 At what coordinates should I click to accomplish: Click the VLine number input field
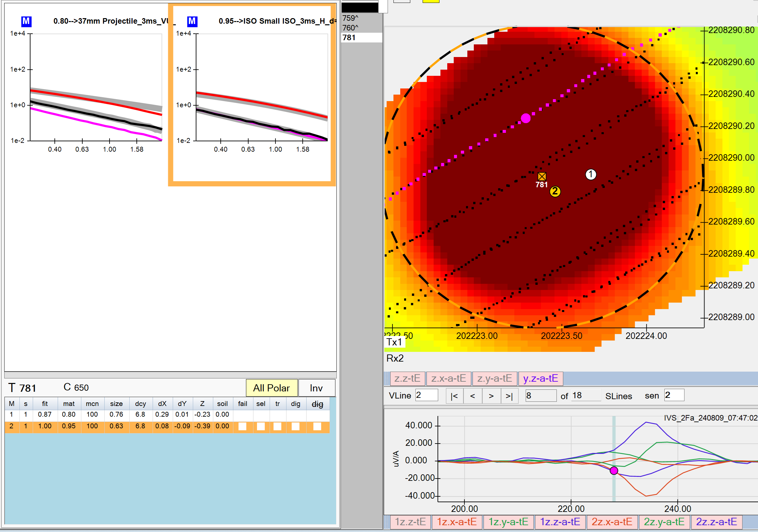[426, 395]
